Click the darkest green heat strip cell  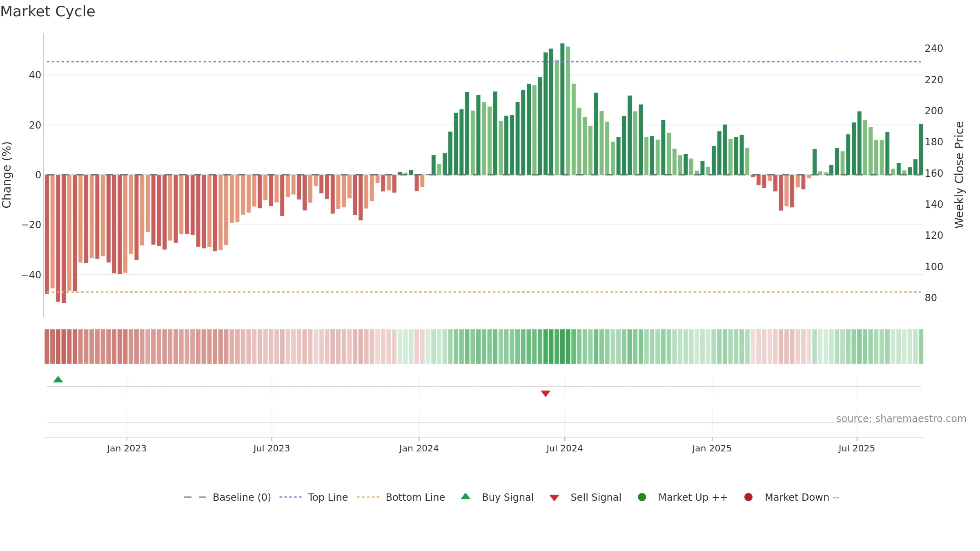point(562,347)
